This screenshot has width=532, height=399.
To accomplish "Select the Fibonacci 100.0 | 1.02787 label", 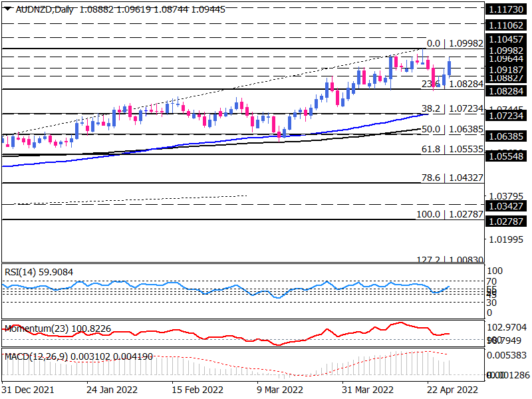I will coord(450,214).
